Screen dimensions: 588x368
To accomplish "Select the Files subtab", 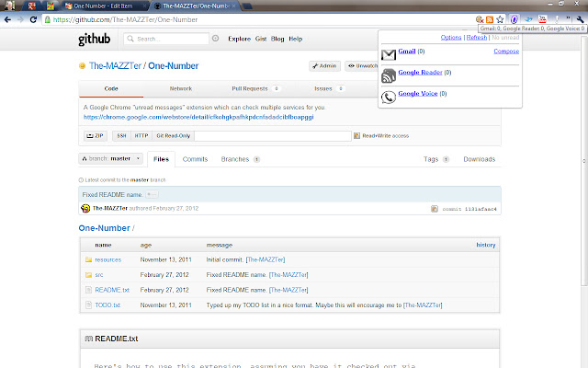I will [162, 159].
